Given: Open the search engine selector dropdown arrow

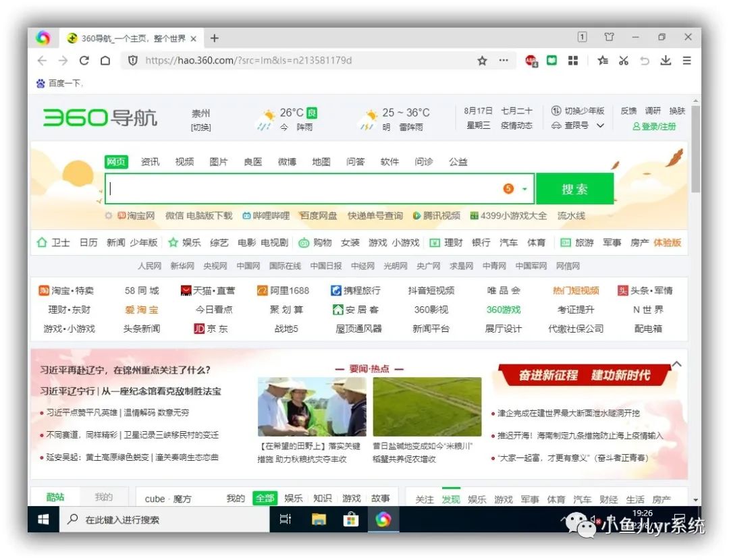Looking at the screenshot, I should 524,189.
